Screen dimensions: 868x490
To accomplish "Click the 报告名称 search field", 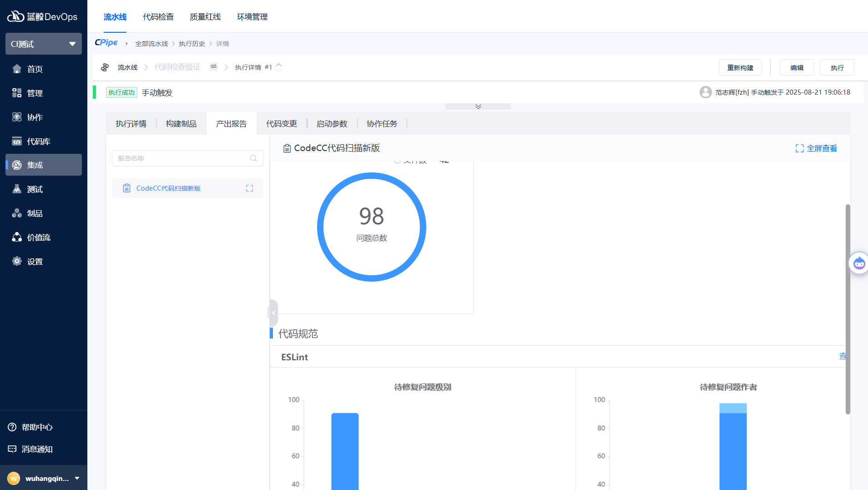I will [182, 158].
